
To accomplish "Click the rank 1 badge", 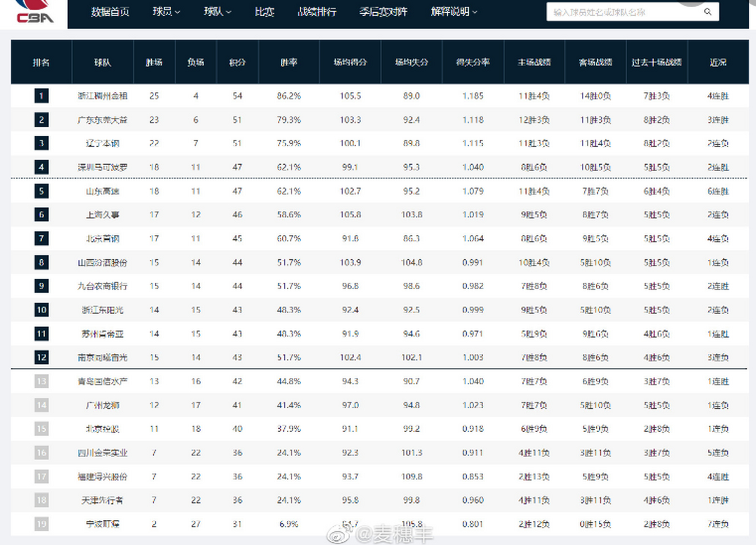I will pyautogui.click(x=41, y=96).
